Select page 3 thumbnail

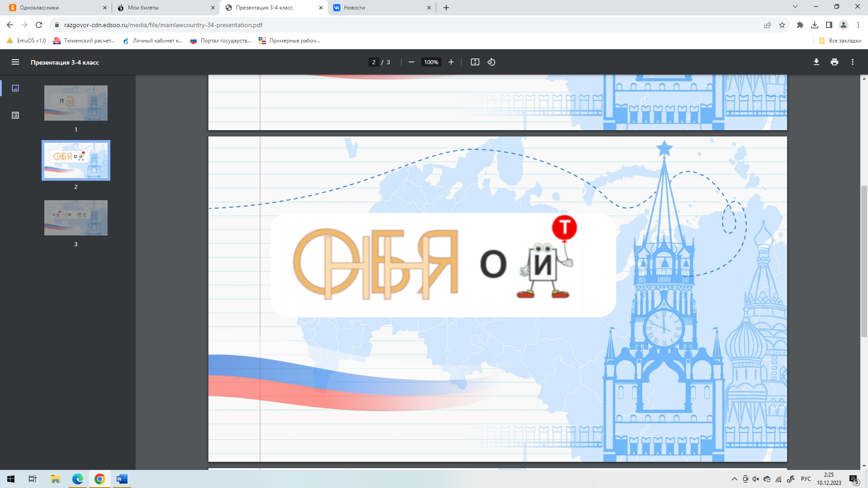click(76, 218)
